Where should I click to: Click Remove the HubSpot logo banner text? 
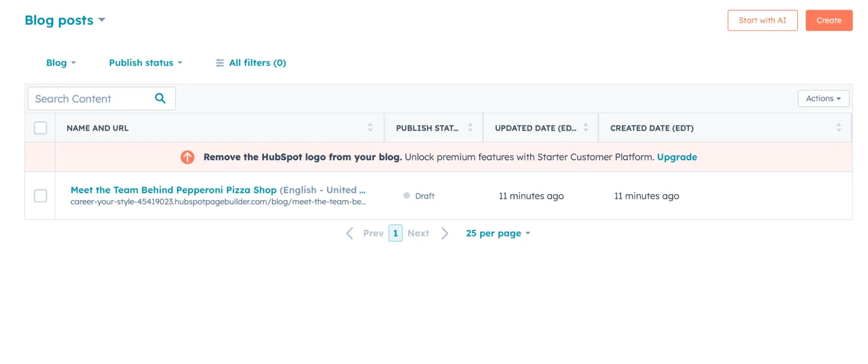(303, 157)
